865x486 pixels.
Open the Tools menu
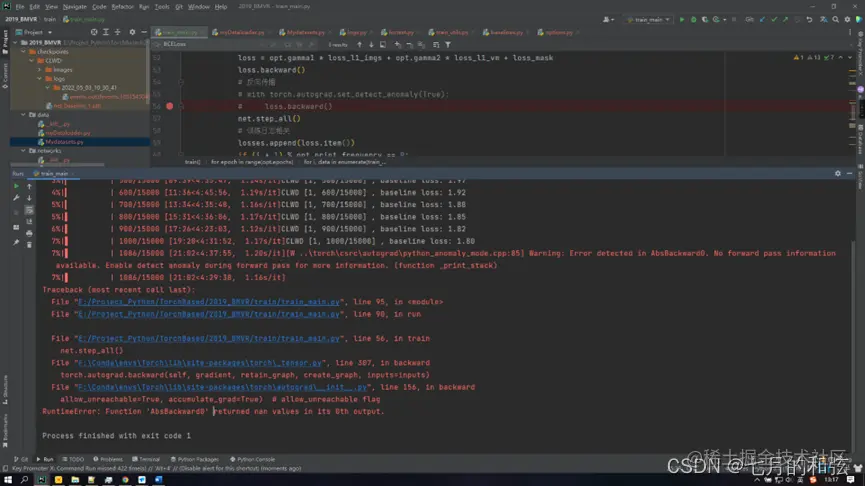(x=162, y=7)
